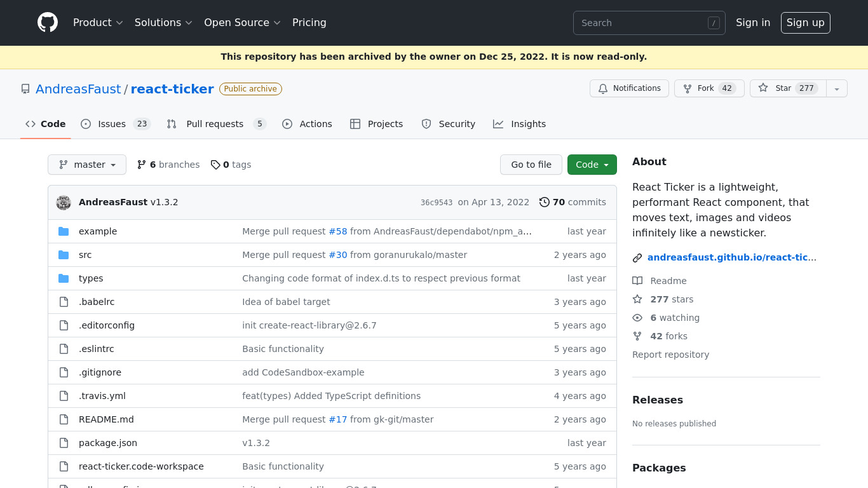
Task: Open the Product dropdown menu
Action: 98,22
